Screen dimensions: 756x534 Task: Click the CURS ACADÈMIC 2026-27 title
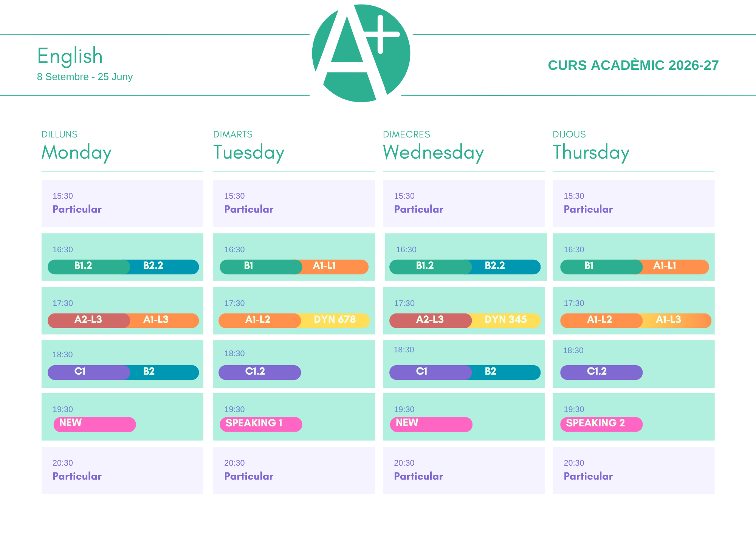pyautogui.click(x=633, y=65)
